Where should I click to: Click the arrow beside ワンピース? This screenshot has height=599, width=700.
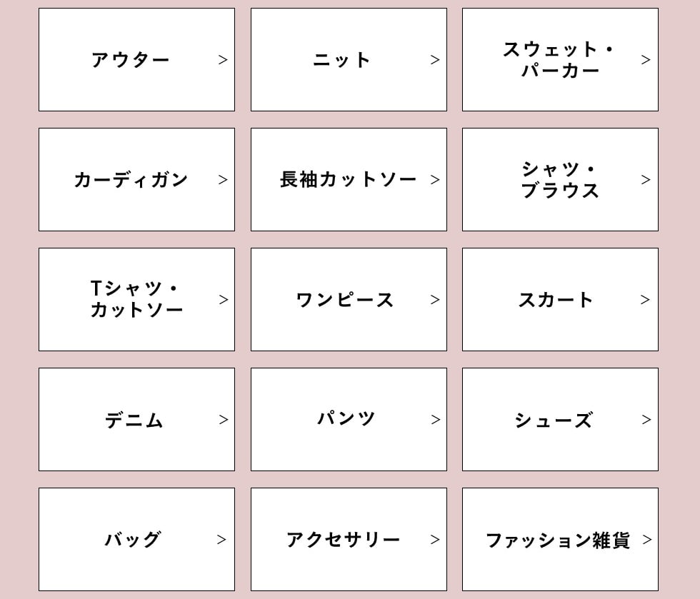(x=435, y=300)
